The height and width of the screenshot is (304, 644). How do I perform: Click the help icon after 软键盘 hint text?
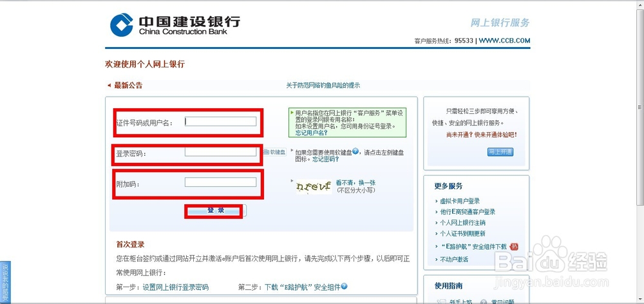[355, 151]
